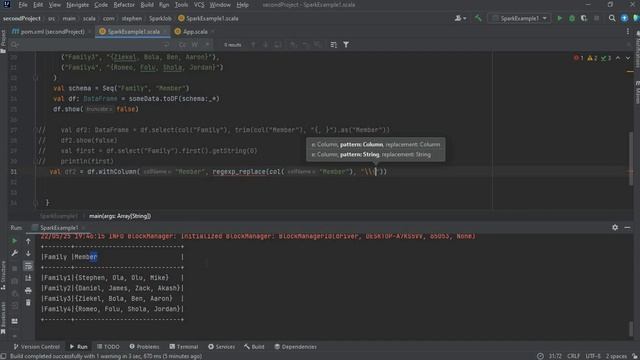
Task: Toggle Match Case in the search bar
Action: point(182,45)
